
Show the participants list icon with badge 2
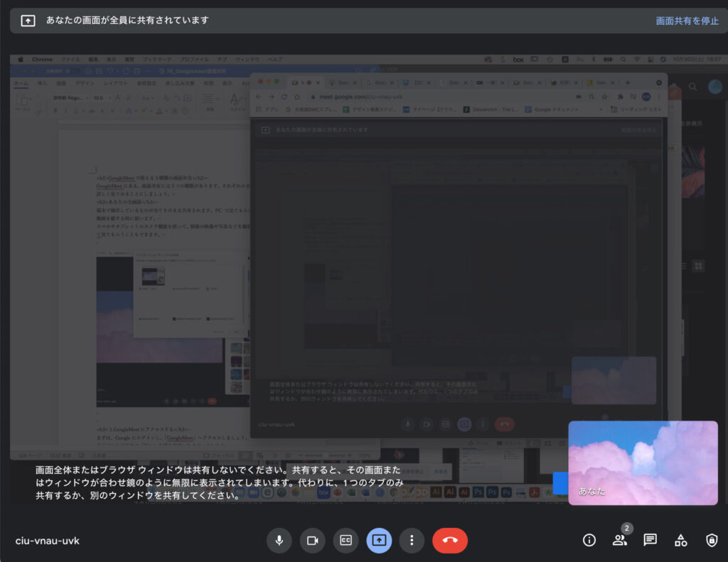pos(619,540)
